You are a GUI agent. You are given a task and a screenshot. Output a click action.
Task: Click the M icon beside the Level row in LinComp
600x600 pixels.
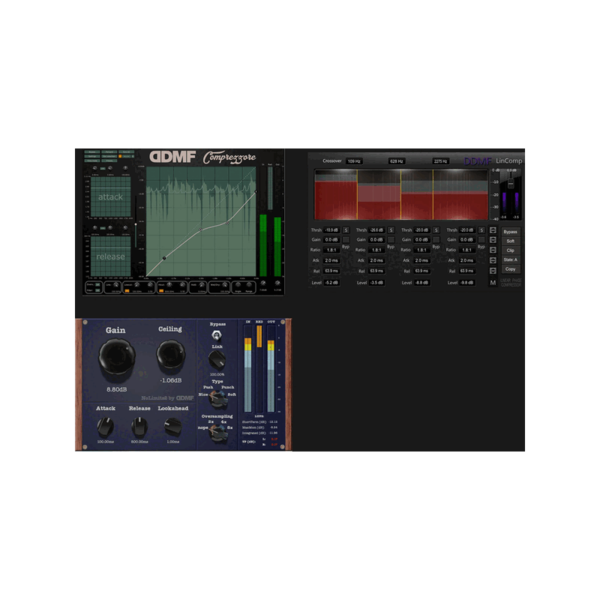click(493, 282)
